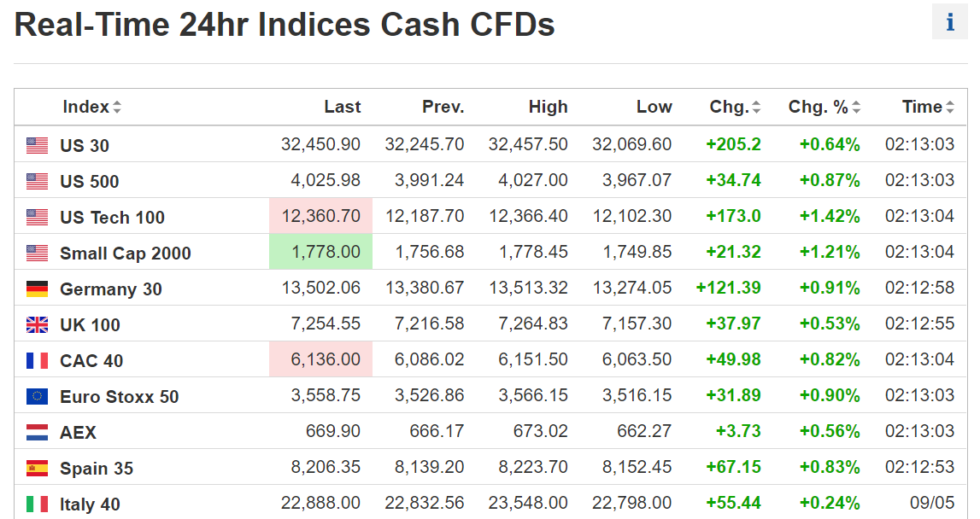Image resolution: width=980 pixels, height=519 pixels.
Task: Click the German flag icon
Action: point(37,289)
